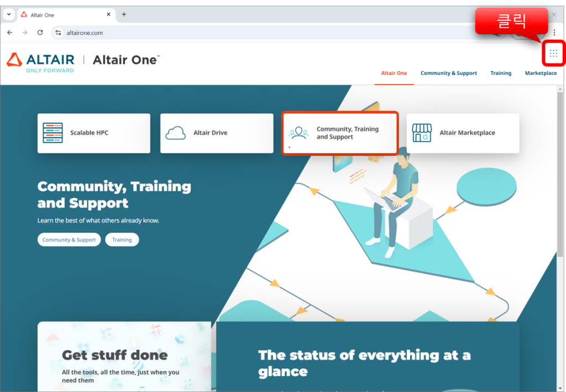Expand the tab search dropdown chevron

pyautogui.click(x=9, y=14)
